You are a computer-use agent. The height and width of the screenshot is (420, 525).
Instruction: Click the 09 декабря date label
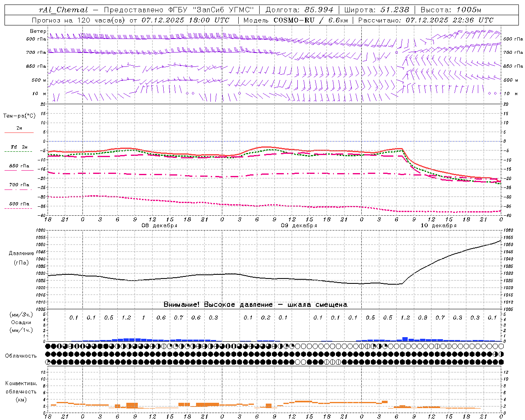[x=299, y=226]
